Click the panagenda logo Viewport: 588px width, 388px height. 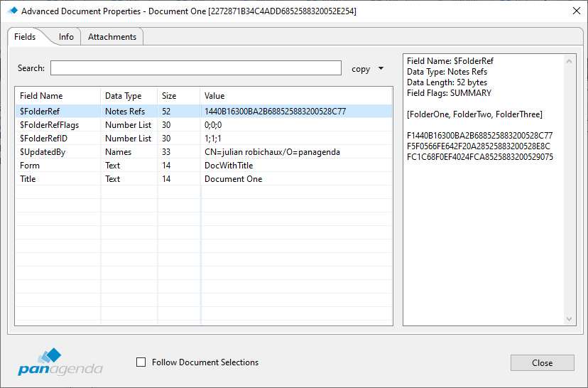pos(60,362)
